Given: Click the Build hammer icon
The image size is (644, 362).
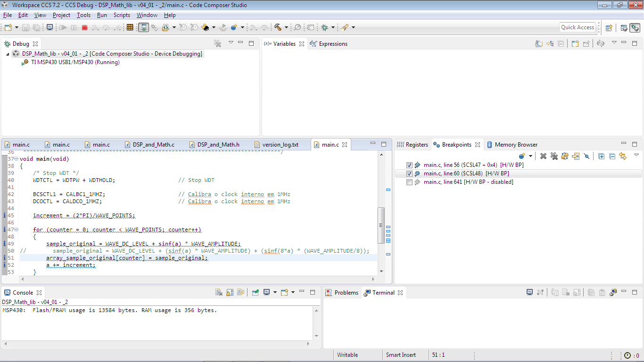Looking at the screenshot, I should tap(278, 27).
